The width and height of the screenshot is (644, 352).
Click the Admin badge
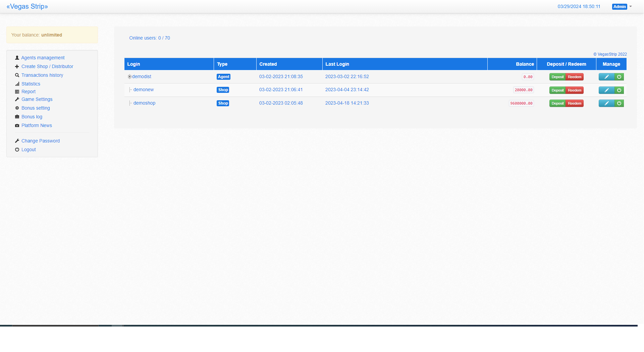[620, 7]
